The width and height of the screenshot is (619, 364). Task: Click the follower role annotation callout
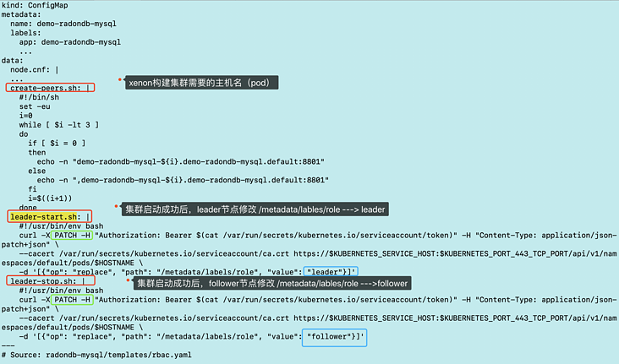272,283
